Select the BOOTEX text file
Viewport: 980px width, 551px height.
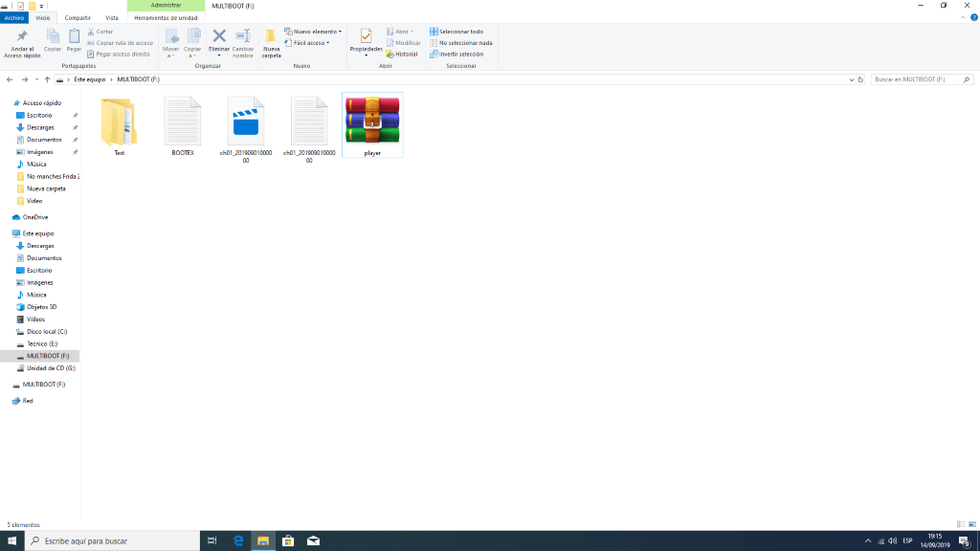pyautogui.click(x=182, y=121)
